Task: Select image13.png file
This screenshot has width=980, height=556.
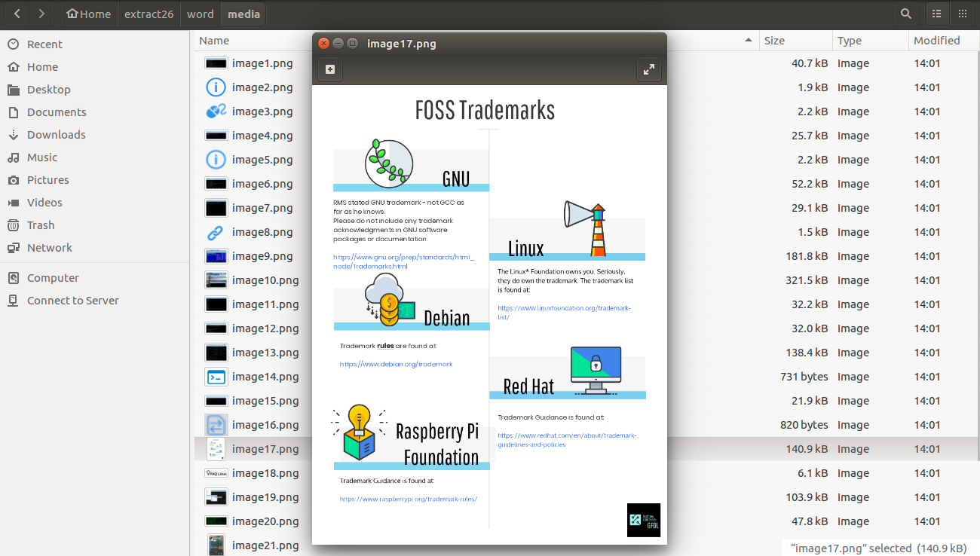Action: click(x=265, y=353)
